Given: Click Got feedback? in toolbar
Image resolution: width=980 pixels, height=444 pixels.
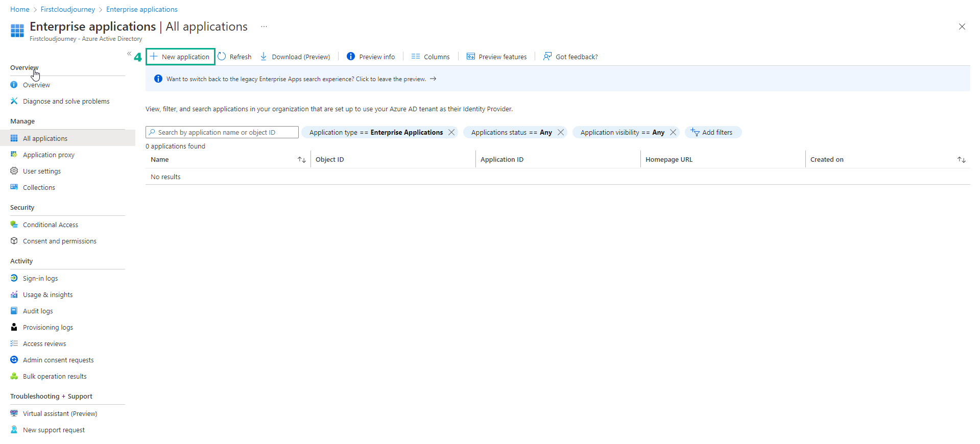Looking at the screenshot, I should [570, 57].
